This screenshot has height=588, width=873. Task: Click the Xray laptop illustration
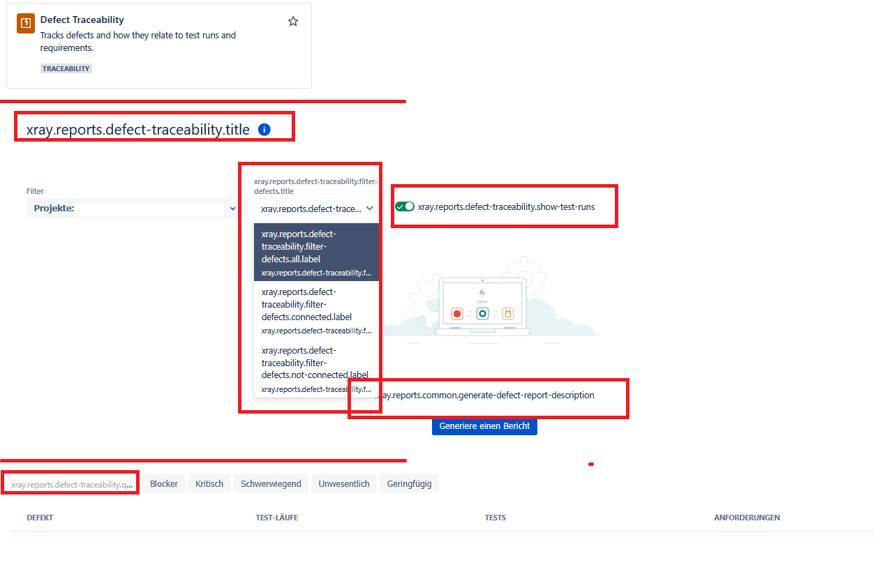[x=482, y=302]
